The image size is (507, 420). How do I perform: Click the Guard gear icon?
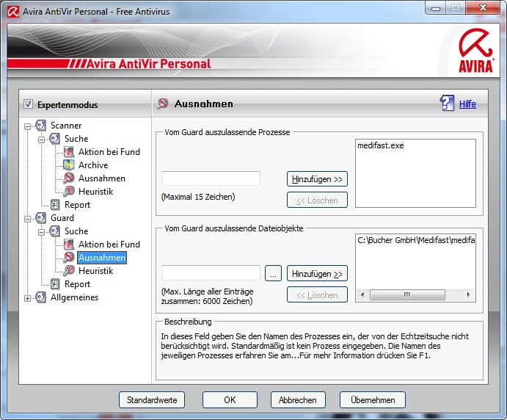click(41, 218)
